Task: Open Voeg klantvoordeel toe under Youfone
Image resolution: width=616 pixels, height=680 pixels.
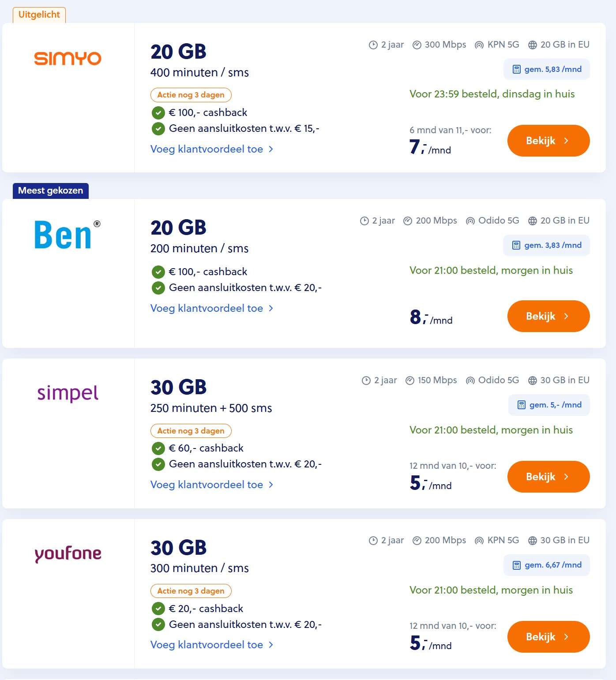Action: pyautogui.click(x=211, y=645)
